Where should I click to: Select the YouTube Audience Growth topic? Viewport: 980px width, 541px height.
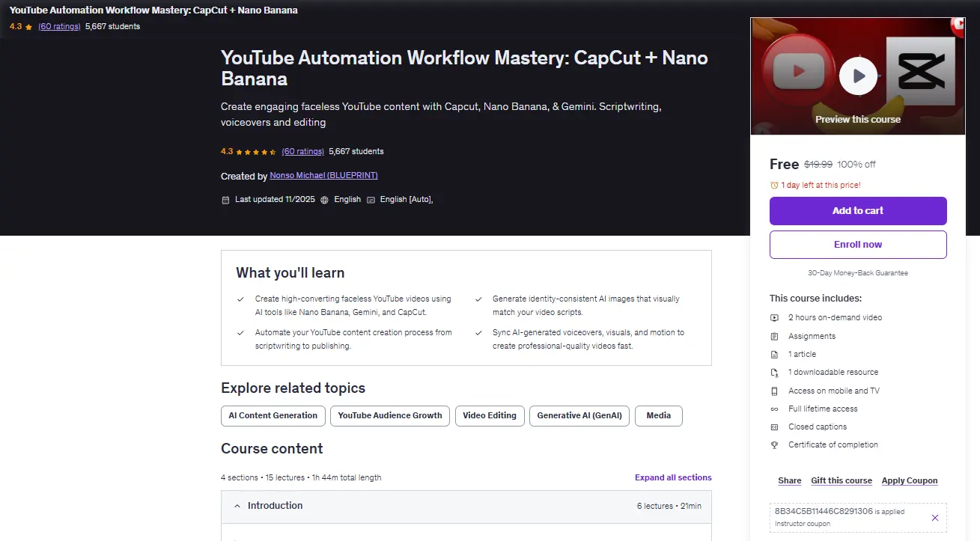pyautogui.click(x=390, y=416)
